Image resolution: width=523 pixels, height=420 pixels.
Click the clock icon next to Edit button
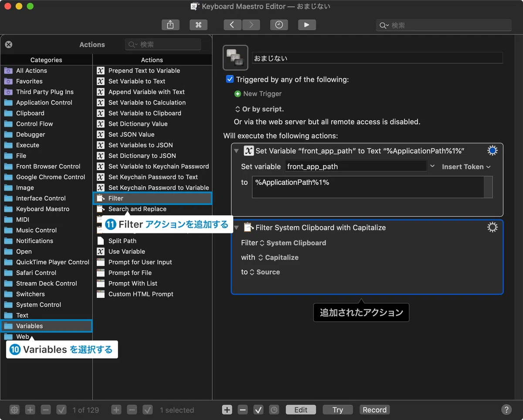coord(274,410)
